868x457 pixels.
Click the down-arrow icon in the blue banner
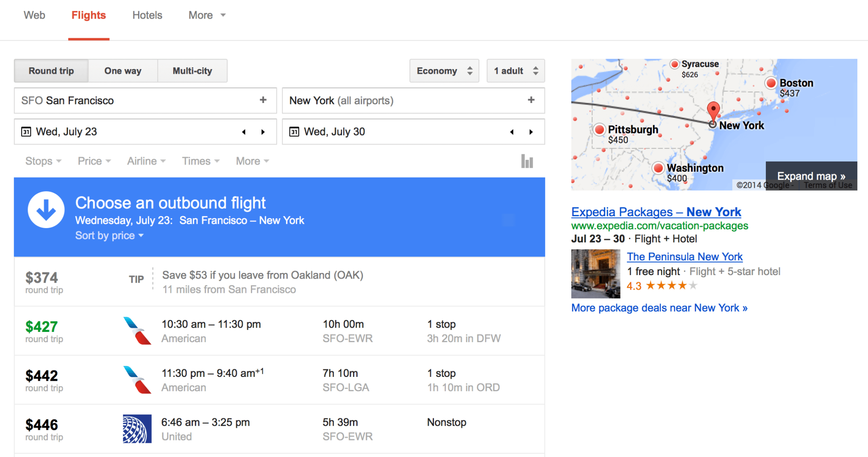coord(46,209)
